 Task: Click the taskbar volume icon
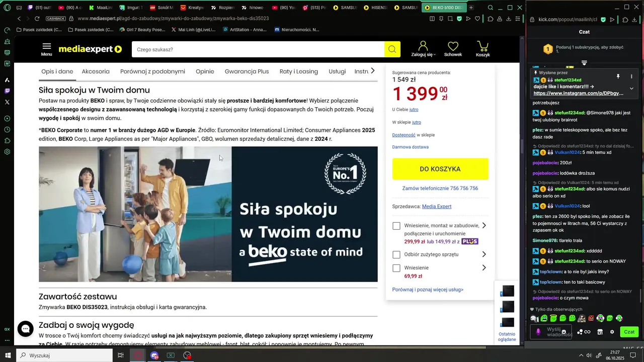tap(590, 355)
